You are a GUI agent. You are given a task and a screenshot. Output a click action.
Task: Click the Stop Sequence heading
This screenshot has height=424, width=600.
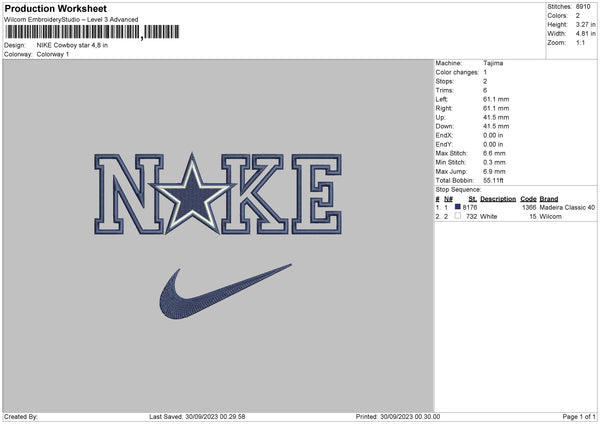(x=458, y=190)
